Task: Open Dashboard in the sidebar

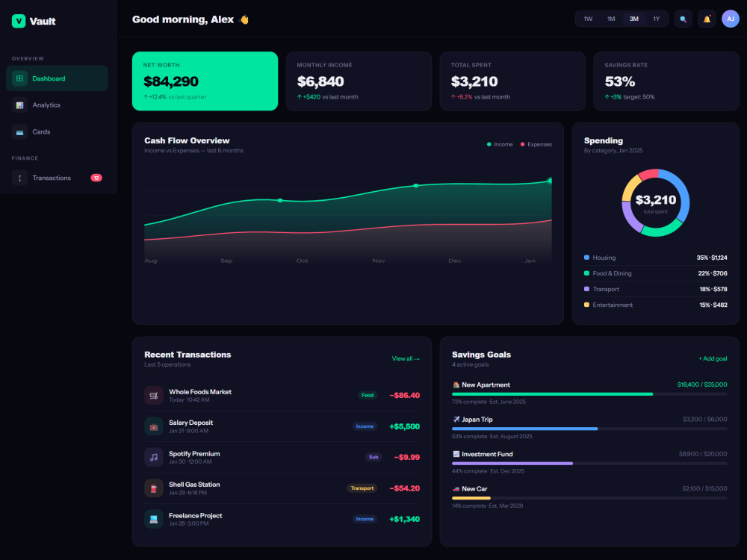Action: tap(58, 78)
